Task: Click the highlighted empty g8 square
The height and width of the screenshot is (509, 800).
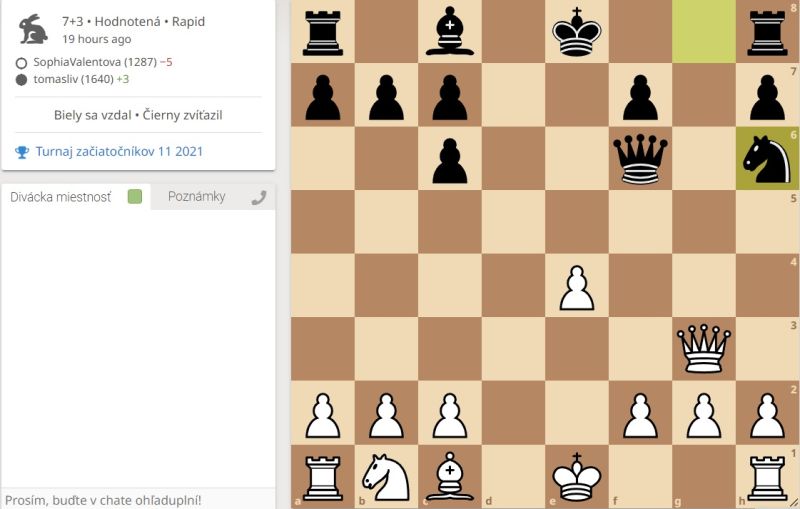Action: (703, 31)
